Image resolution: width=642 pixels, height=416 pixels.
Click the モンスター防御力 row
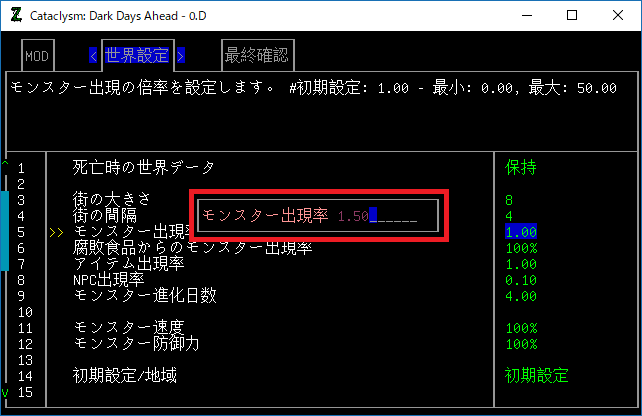pos(136,344)
